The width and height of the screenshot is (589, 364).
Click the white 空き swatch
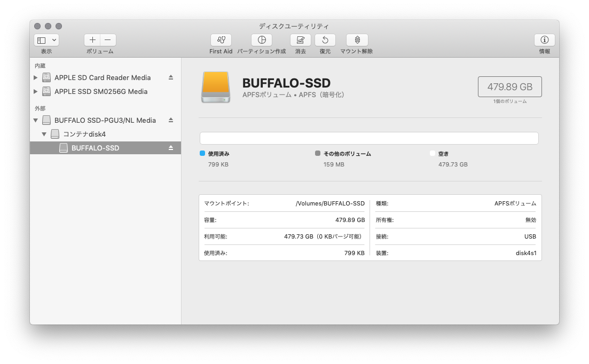click(x=433, y=154)
